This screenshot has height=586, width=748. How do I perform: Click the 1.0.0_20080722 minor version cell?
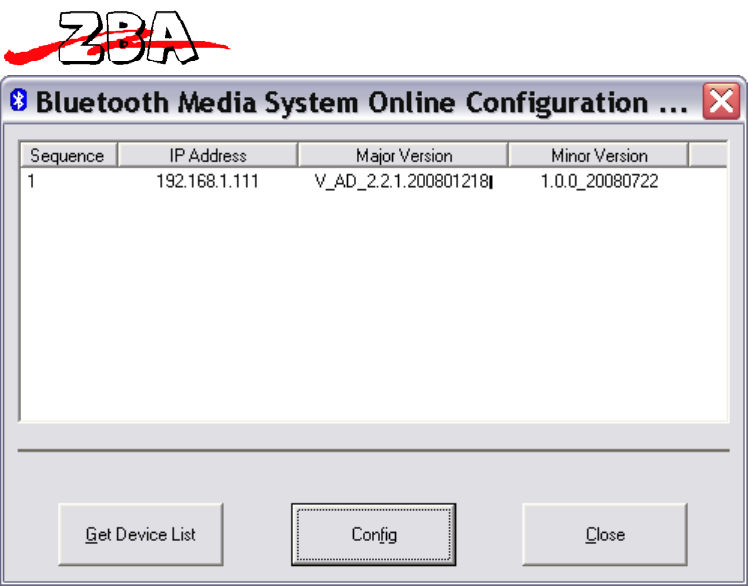[x=599, y=181]
